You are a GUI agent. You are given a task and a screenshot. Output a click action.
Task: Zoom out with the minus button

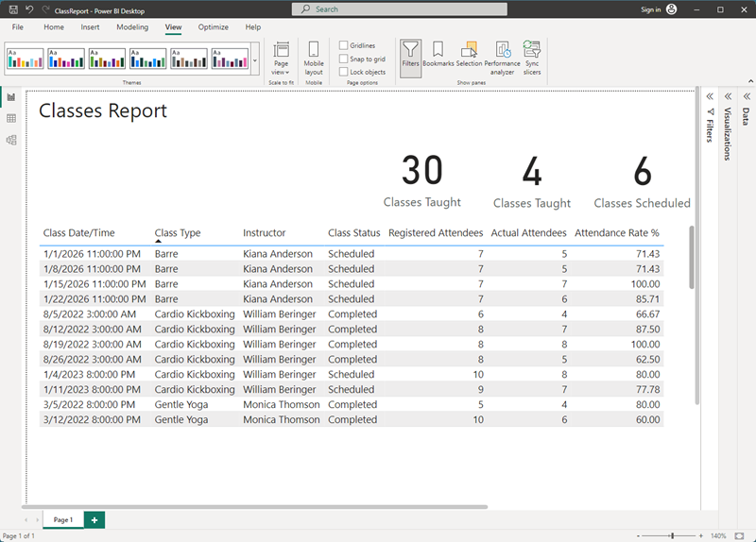pos(638,535)
